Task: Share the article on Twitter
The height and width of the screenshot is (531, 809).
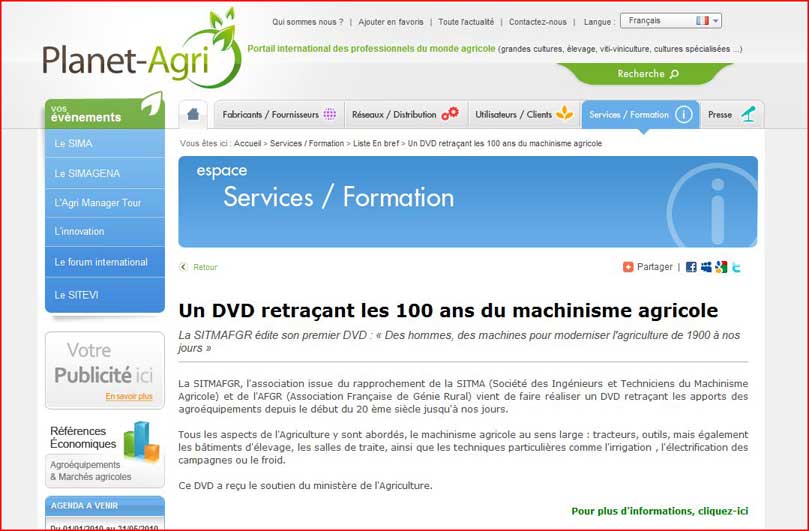Action: (x=736, y=267)
